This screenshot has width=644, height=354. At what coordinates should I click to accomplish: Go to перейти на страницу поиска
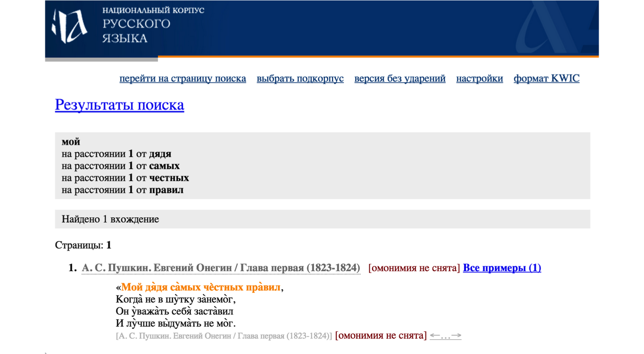coord(183,79)
